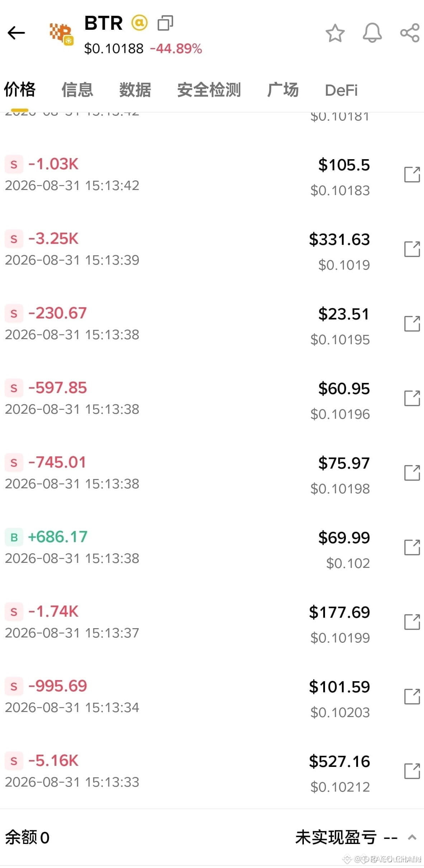
Task: Share the BTR token page
Action: 410,33
